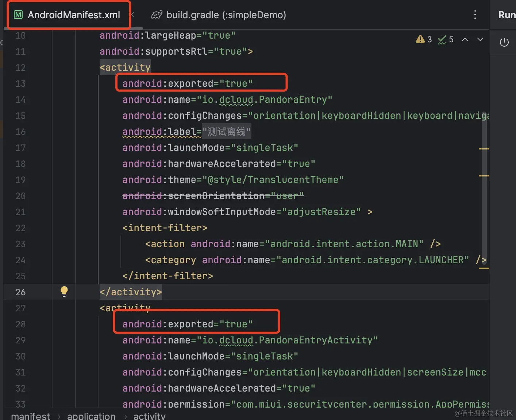Click android:theme="@style/TranslucentTheme" line
This screenshot has width=516, height=420.
233,180
